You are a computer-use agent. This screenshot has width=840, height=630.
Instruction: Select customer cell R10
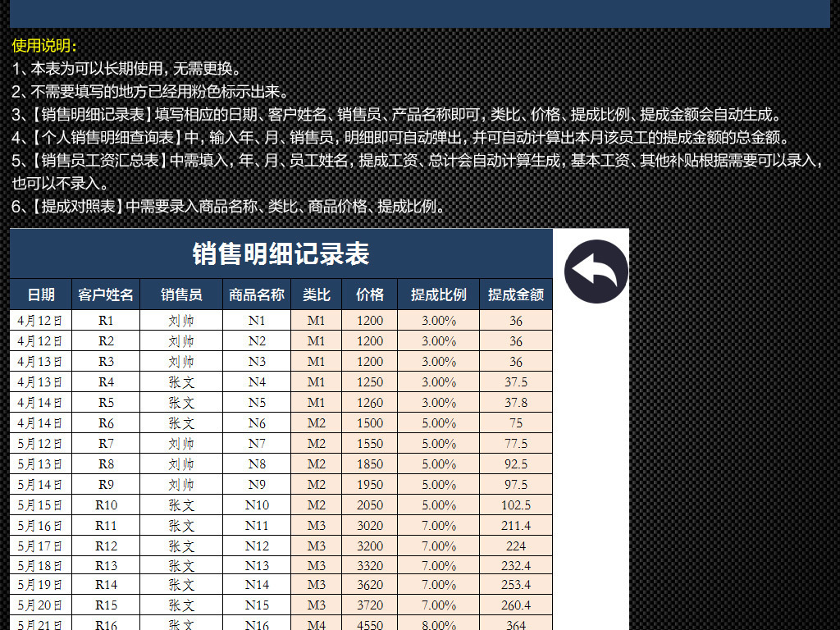point(106,504)
